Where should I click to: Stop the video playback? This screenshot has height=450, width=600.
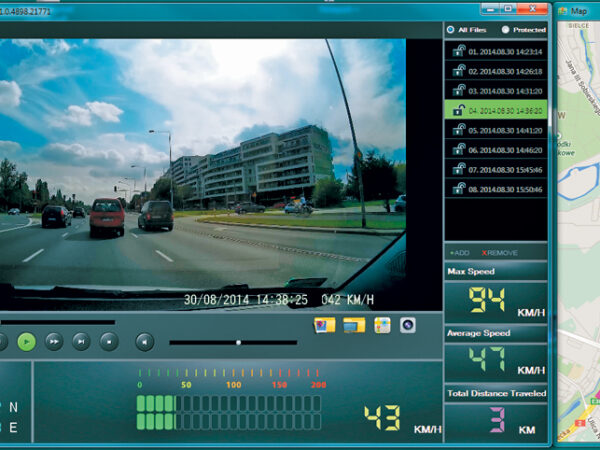click(108, 342)
